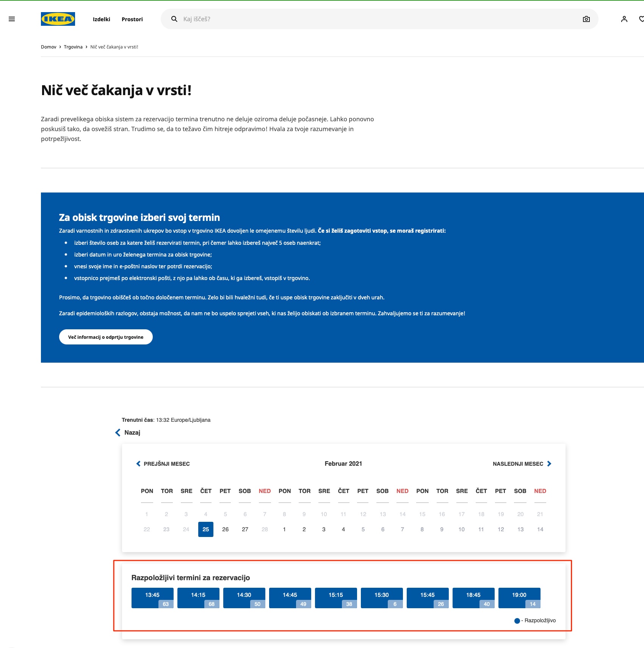644x648 pixels.
Task: Go to Domov breadcrumb
Action: click(49, 47)
